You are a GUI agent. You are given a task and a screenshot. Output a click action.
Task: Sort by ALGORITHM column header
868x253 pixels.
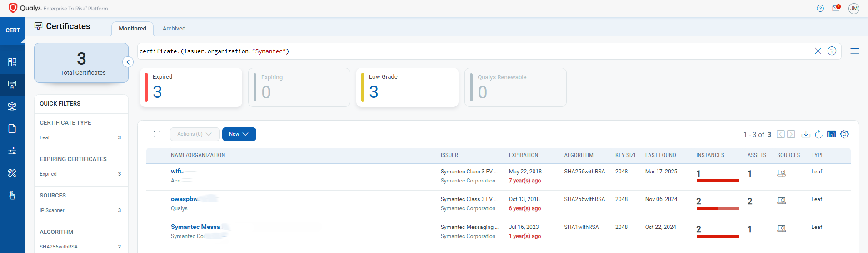point(579,155)
